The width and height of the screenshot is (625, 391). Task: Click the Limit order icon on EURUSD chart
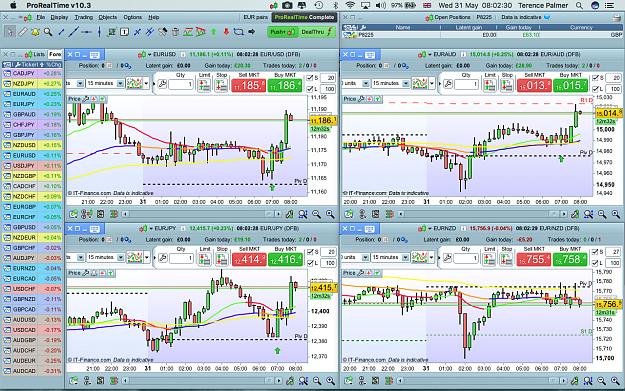[204, 85]
